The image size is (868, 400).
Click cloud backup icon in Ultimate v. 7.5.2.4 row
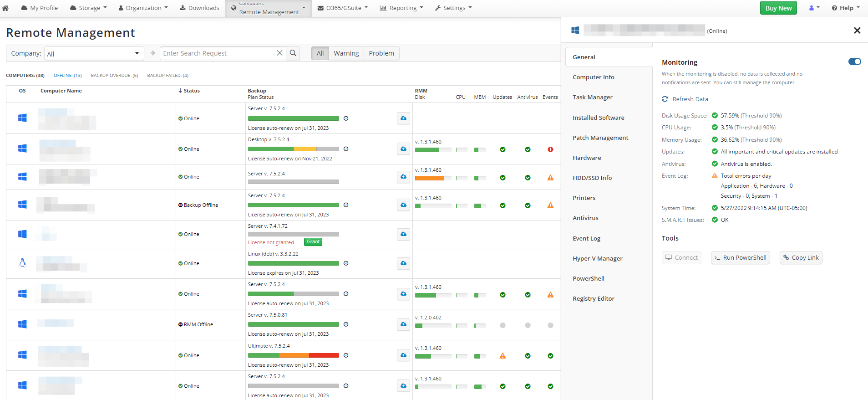(403, 355)
